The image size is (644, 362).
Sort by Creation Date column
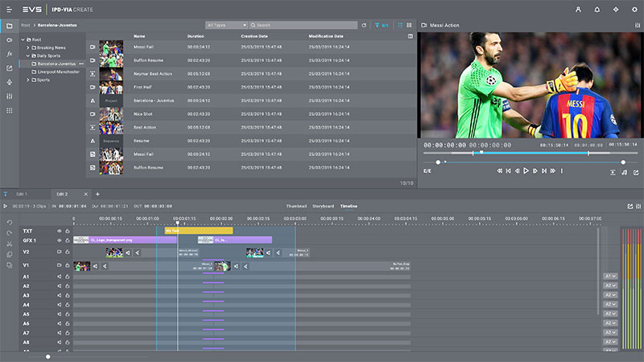click(x=254, y=36)
